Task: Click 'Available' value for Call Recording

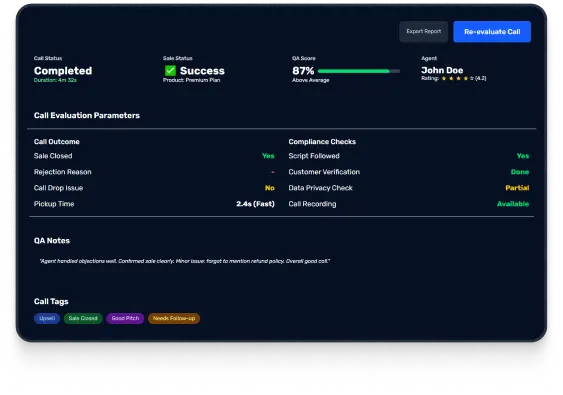Action: point(513,204)
